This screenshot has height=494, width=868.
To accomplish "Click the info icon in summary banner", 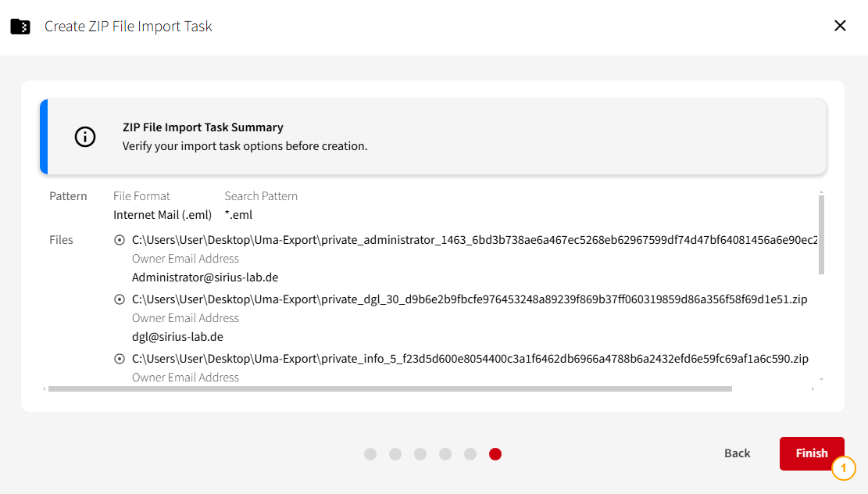I will pyautogui.click(x=85, y=137).
